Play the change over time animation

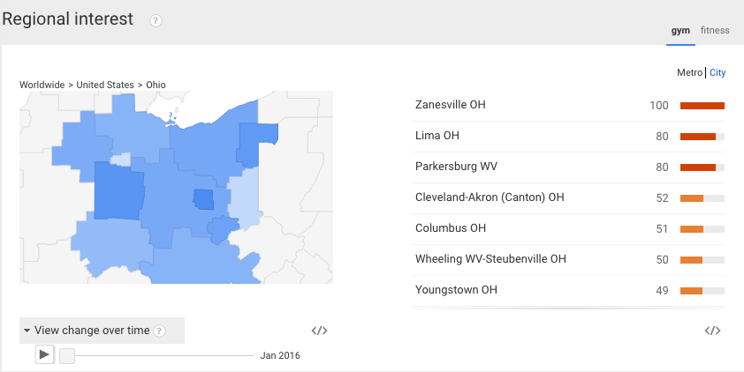(x=45, y=354)
